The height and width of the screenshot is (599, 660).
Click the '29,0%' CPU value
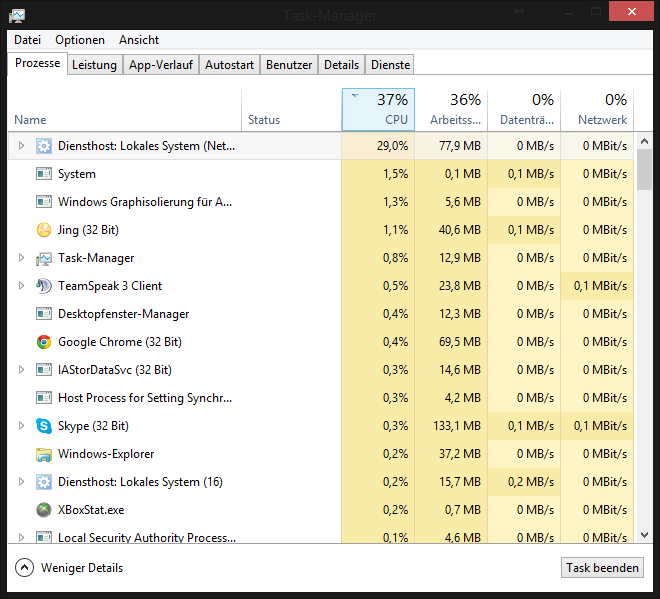coord(392,146)
